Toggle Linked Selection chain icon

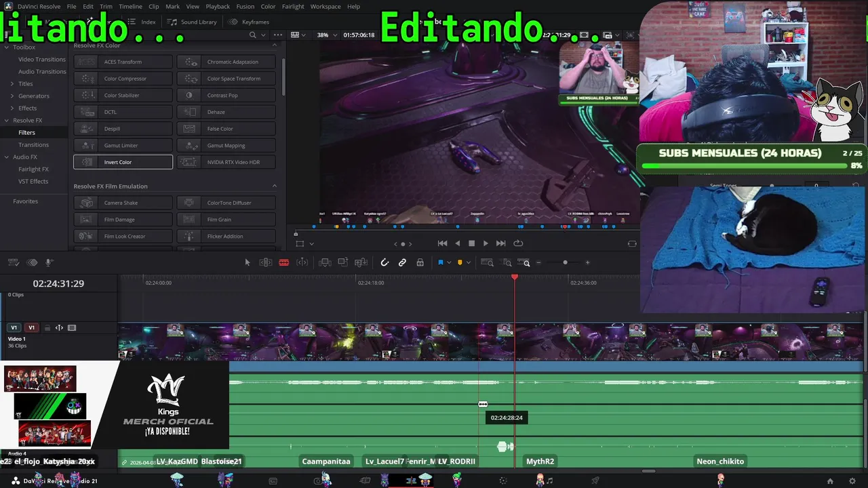click(402, 262)
